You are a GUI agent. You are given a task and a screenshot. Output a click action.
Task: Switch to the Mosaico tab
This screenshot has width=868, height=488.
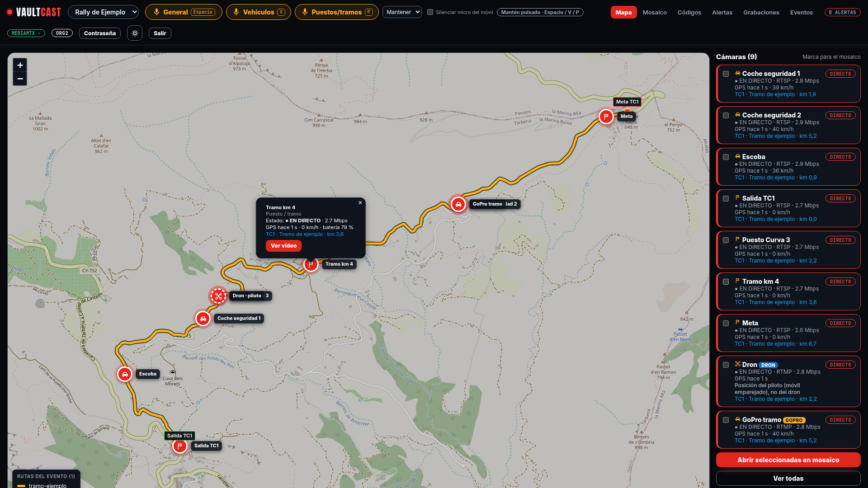[655, 12]
